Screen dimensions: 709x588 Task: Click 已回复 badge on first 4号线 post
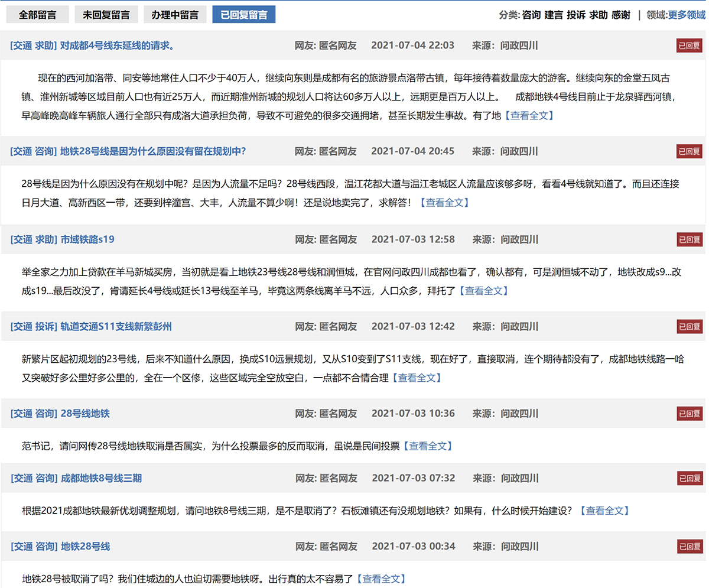[x=690, y=46]
